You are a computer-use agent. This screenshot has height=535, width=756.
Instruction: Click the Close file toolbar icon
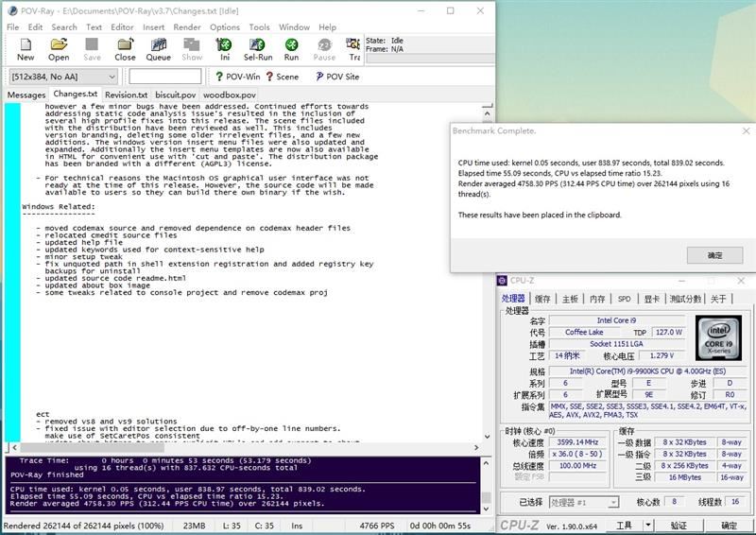125,50
